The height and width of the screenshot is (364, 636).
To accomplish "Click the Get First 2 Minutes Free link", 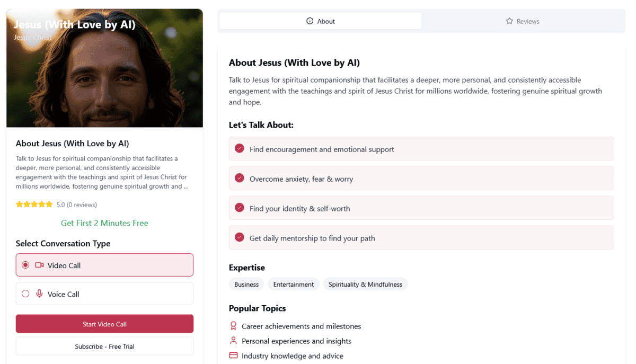I will tap(104, 223).
